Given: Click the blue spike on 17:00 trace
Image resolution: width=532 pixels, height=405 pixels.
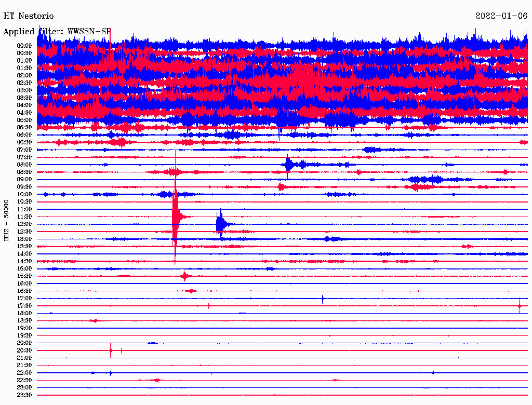Looking at the screenshot, I should pos(323,299).
